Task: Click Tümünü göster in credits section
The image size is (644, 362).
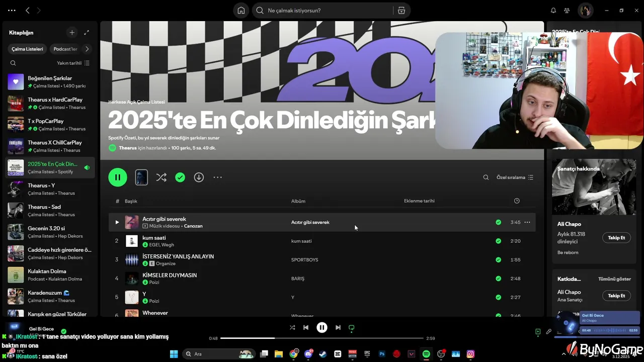Action: pyautogui.click(x=614, y=279)
